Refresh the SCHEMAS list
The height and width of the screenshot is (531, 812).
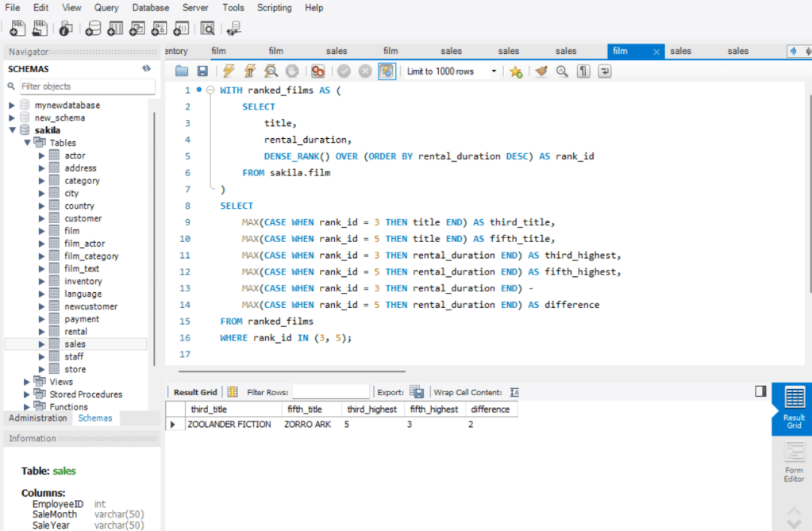146,69
